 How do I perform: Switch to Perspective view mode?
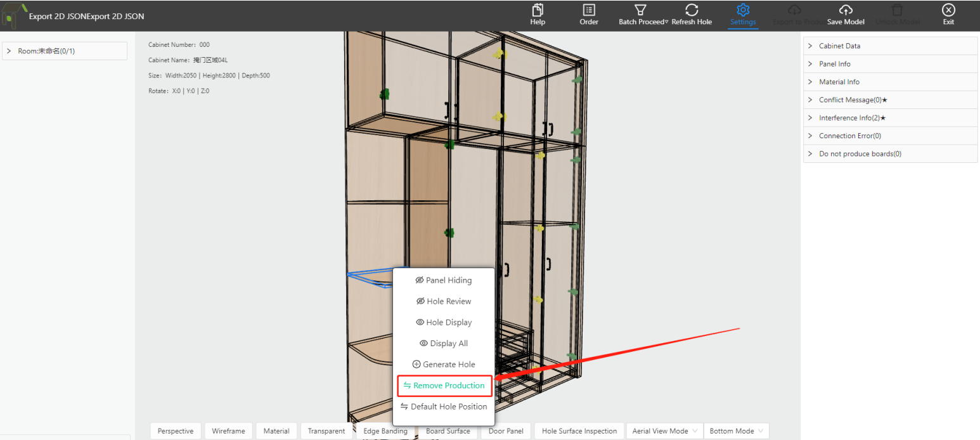176,431
